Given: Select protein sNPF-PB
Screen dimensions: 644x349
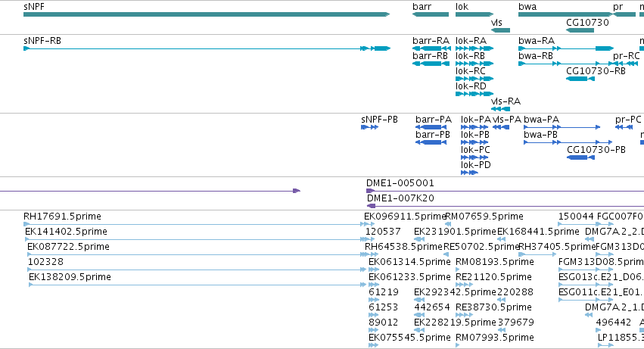Looking at the screenshot, I should (379, 120).
